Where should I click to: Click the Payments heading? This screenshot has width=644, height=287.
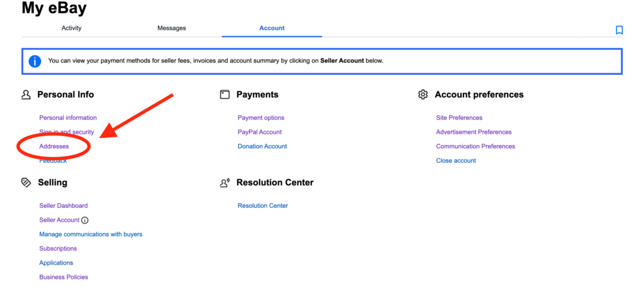pos(257,95)
